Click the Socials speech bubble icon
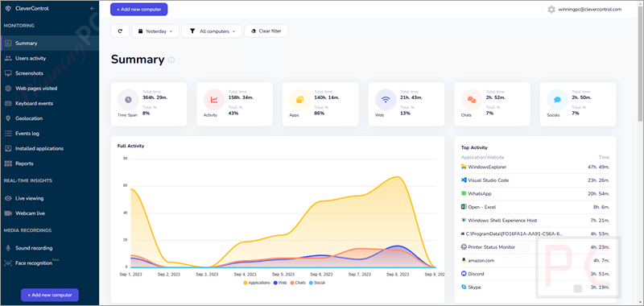This screenshot has width=644, height=306. (x=557, y=99)
